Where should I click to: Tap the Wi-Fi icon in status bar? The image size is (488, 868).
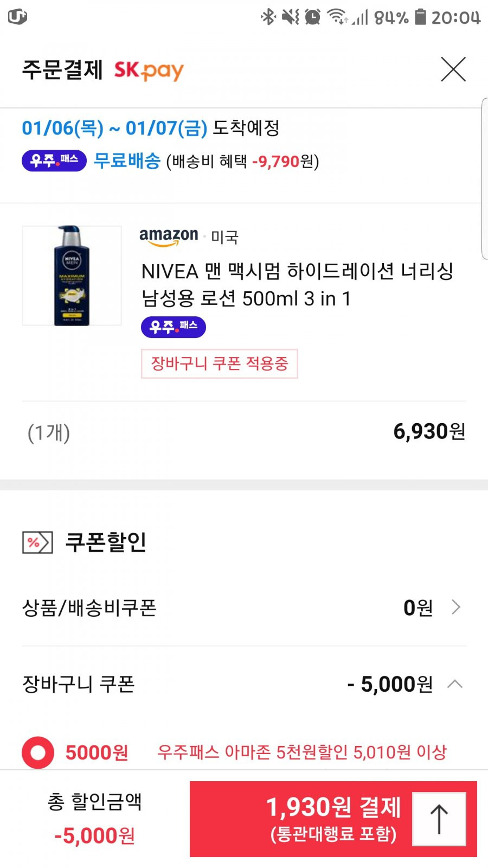tap(337, 17)
